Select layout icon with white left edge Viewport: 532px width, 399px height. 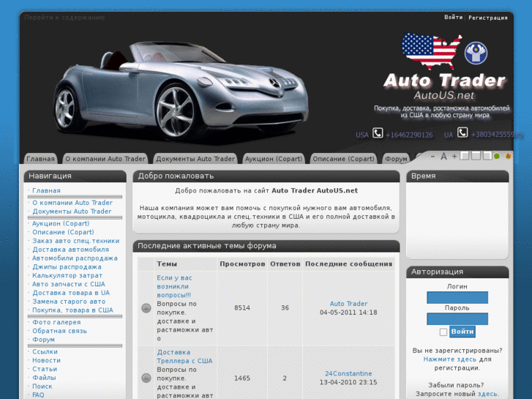click(x=465, y=156)
